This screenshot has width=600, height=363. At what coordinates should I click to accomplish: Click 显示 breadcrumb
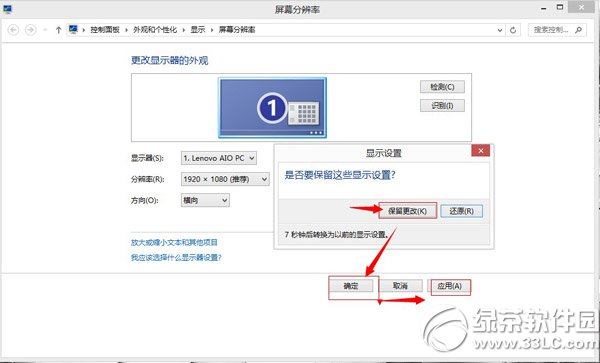(x=198, y=30)
